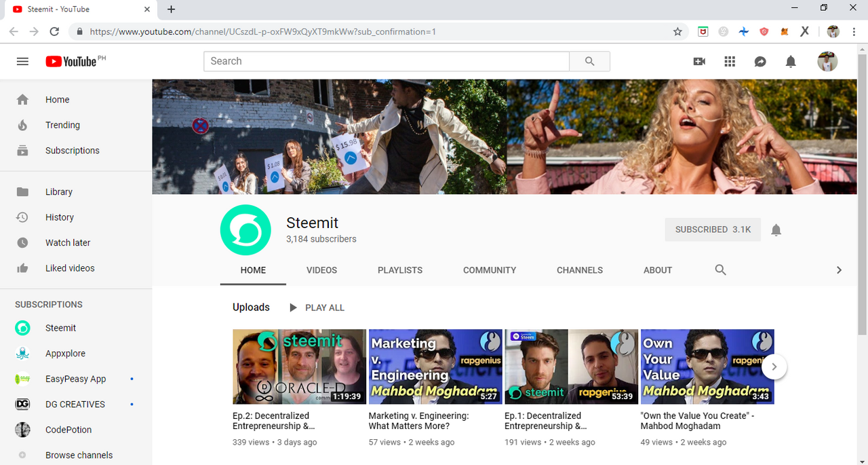Click the Watch later icon
The image size is (868, 465).
22,242
